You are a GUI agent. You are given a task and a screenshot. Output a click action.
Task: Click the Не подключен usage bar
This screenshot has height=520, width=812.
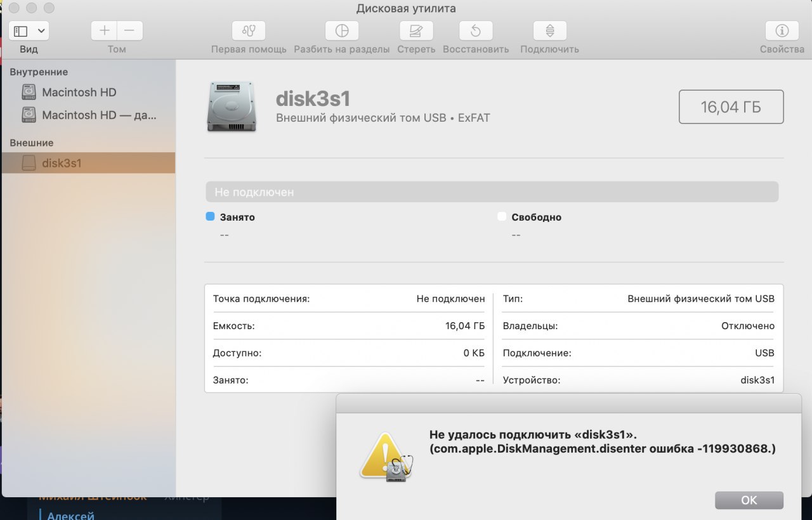coord(492,192)
